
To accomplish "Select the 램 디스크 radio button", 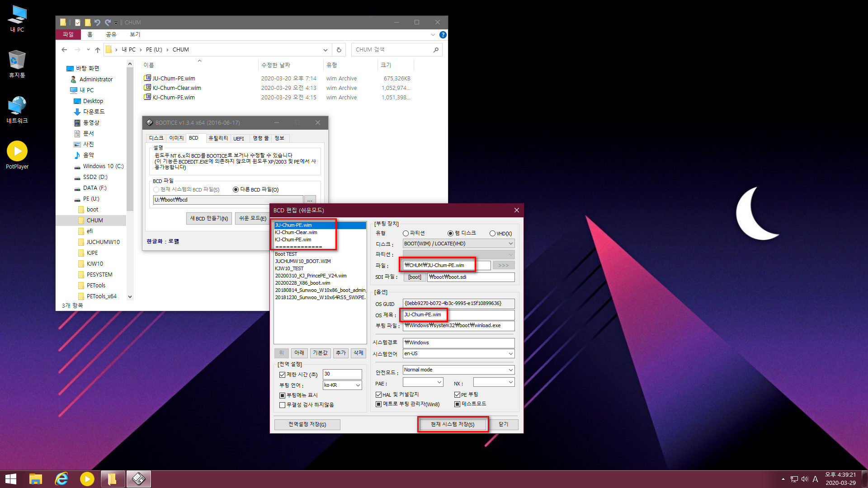I will [x=450, y=234].
